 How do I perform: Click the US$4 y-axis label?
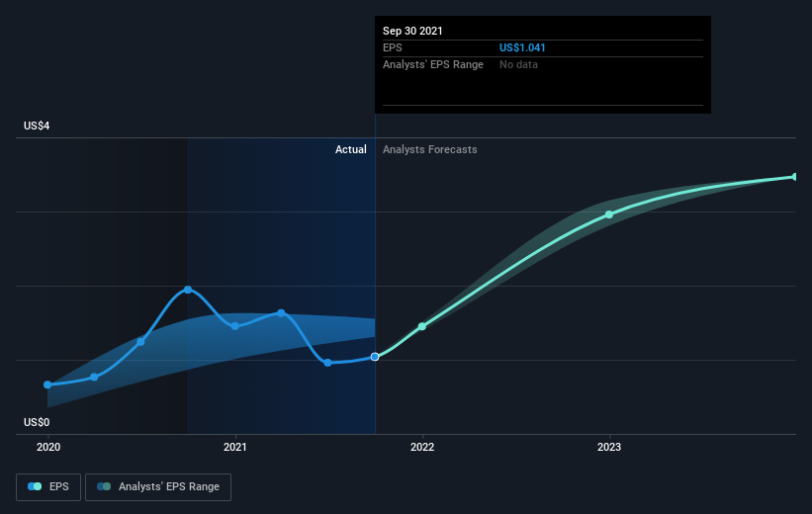[x=37, y=126]
